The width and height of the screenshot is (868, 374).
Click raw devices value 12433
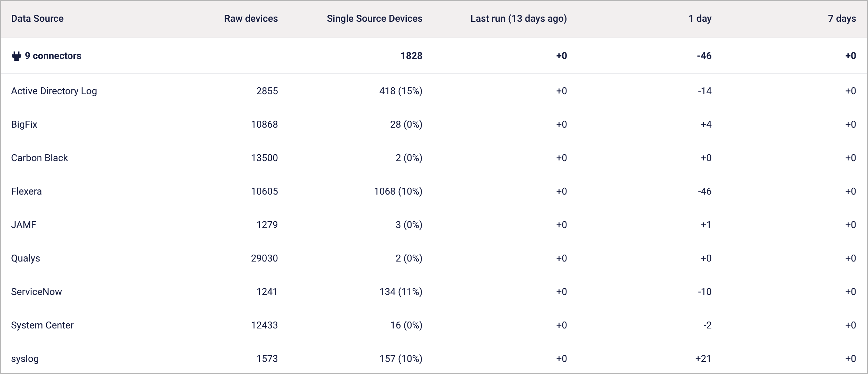(x=264, y=325)
